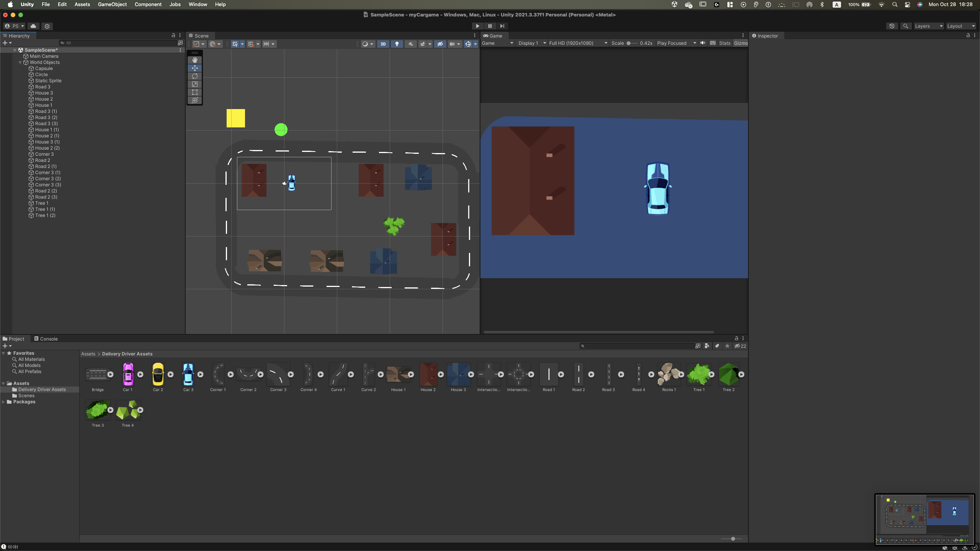Open Undo History icon
The height and width of the screenshot is (551, 980).
pyautogui.click(x=892, y=26)
